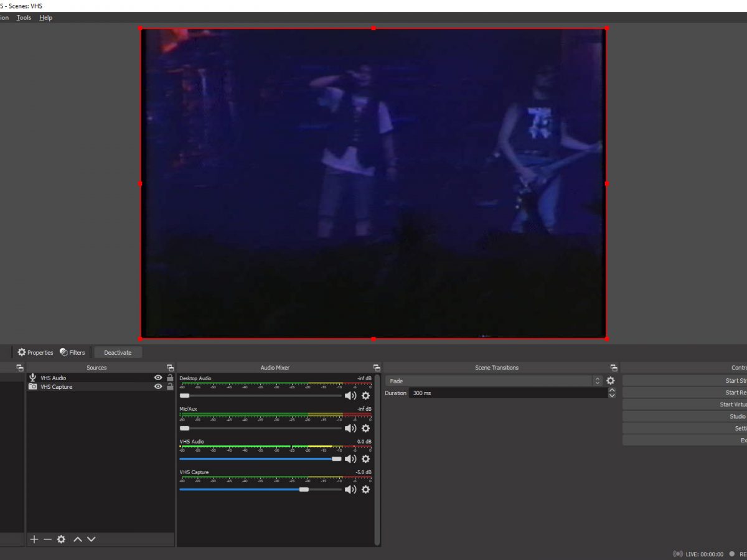Open the Tools menu
The image size is (747, 560).
(x=24, y=17)
